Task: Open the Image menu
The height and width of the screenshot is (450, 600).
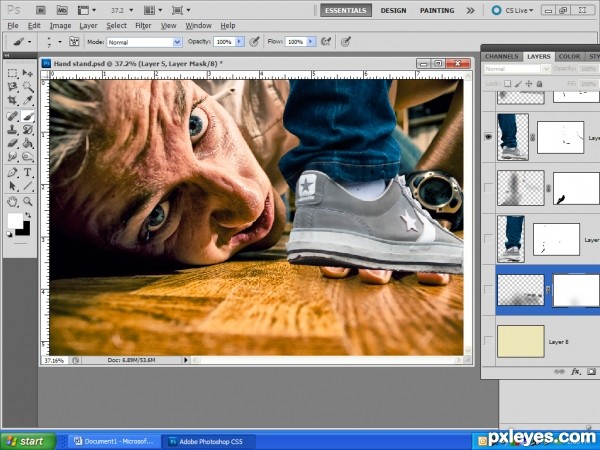Action: [x=60, y=26]
